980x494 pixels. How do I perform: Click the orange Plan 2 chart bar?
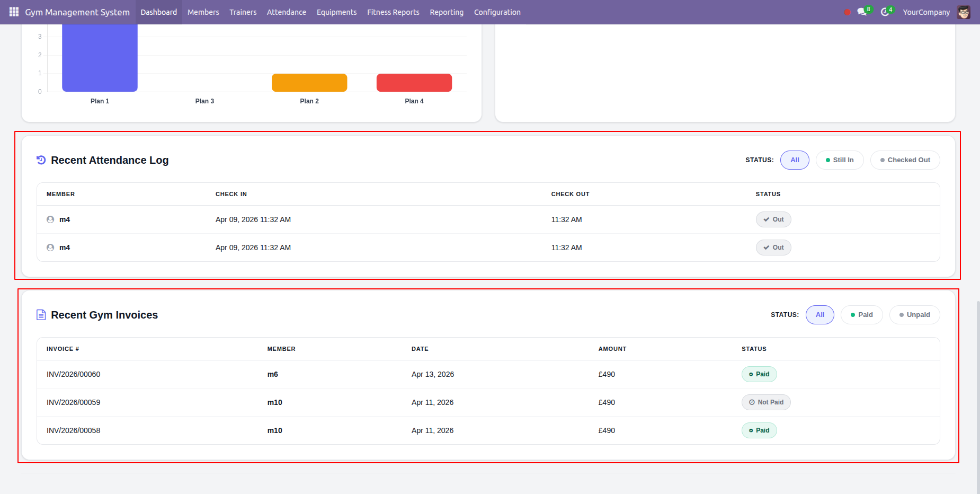pos(309,83)
